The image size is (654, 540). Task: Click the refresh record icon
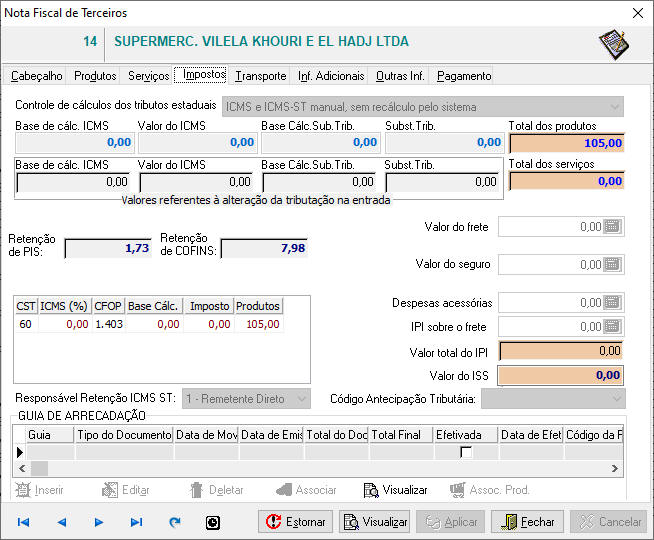(175, 522)
